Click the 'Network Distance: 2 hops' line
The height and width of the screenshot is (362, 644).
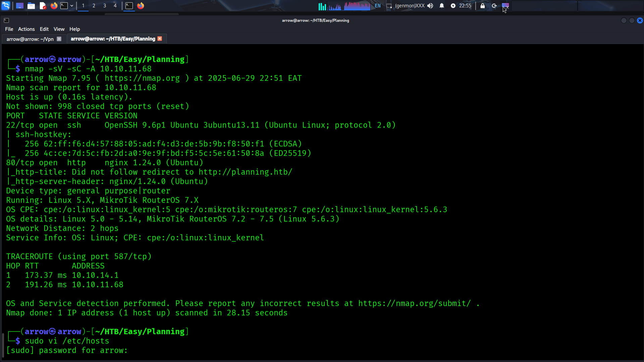[62, 228]
